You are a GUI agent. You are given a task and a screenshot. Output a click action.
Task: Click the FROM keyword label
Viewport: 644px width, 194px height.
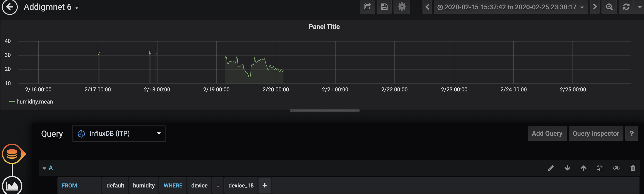[69, 186]
